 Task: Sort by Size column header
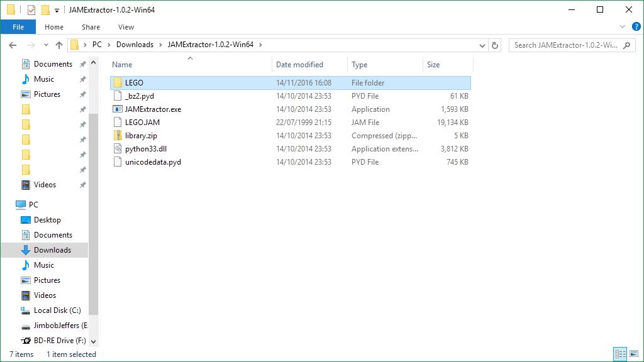point(433,65)
